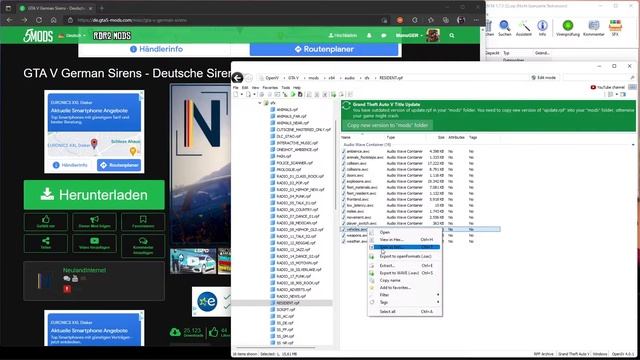Open the Tools menu in OpenIV
Screen dimensions: 640x360
point(286,88)
